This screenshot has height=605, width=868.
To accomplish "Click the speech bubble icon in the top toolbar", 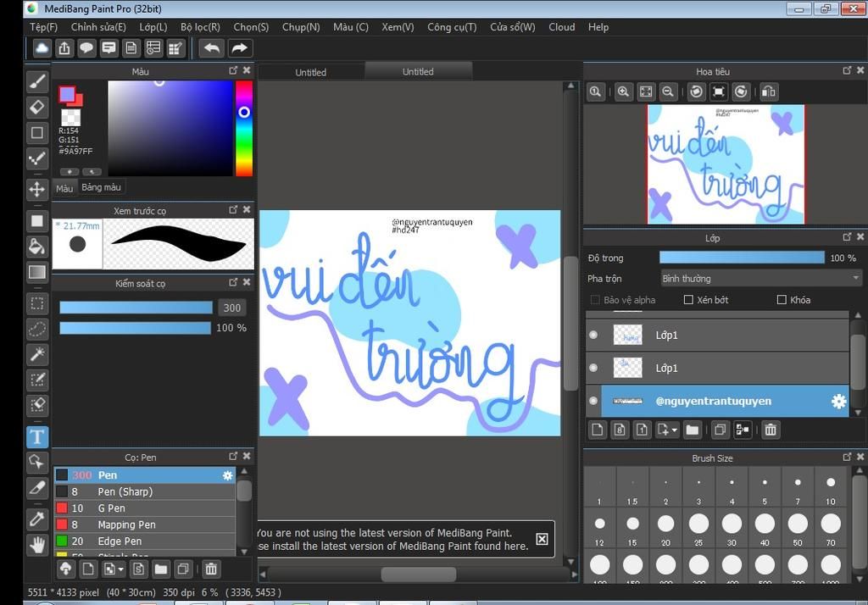I will point(86,48).
